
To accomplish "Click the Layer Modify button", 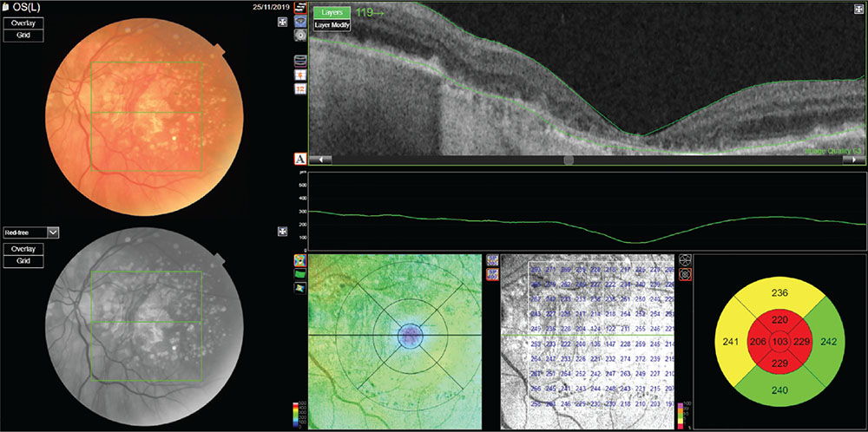I will coord(332,26).
